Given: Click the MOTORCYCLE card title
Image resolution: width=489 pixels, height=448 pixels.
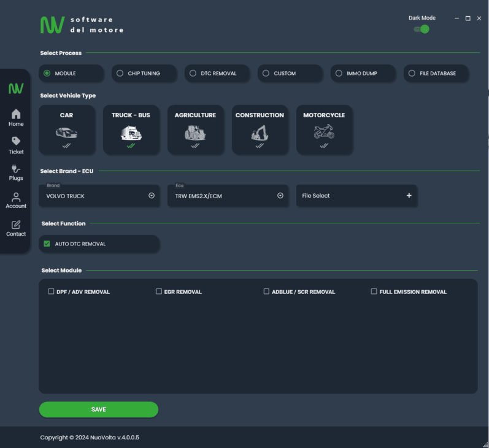Looking at the screenshot, I should point(324,115).
